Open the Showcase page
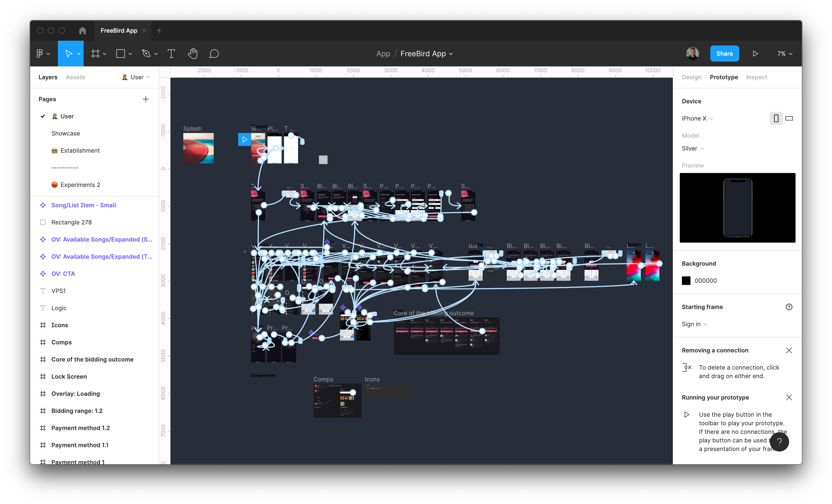832x504 pixels. click(65, 133)
